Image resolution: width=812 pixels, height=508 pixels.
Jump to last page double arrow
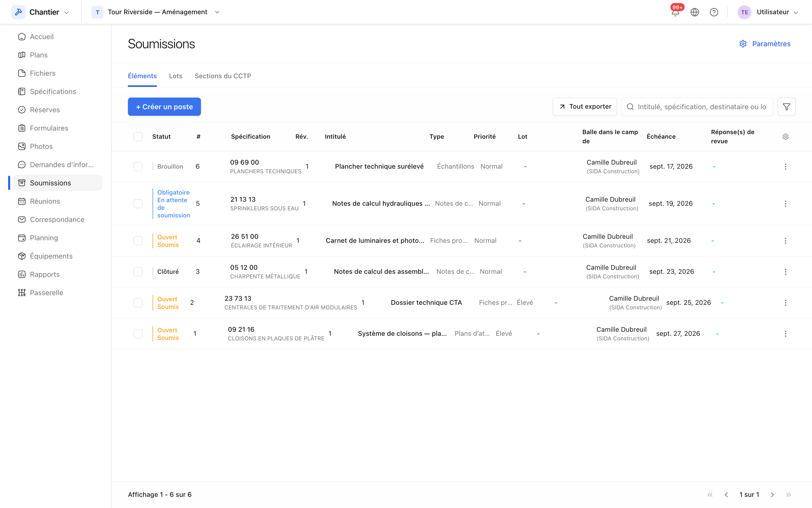pyautogui.click(x=788, y=495)
